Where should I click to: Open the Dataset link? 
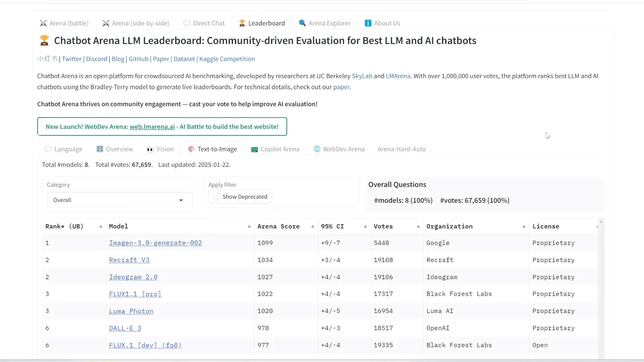(x=184, y=59)
